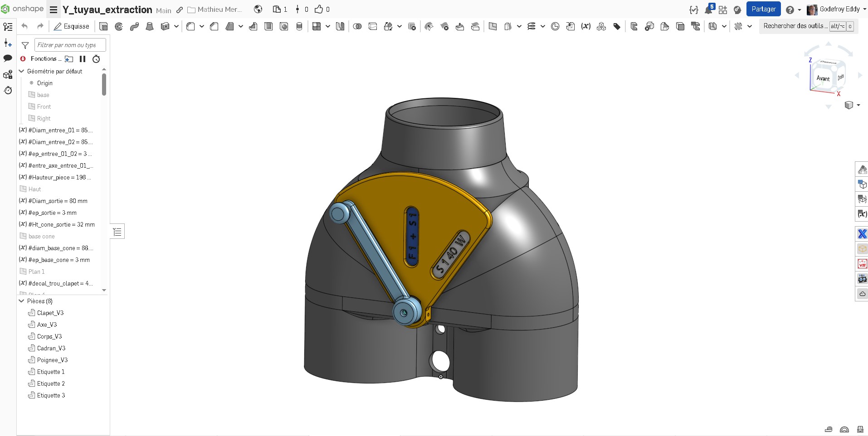The height and width of the screenshot is (436, 868).
Task: Click the stopwatch regeneration times icon
Action: coord(96,59)
